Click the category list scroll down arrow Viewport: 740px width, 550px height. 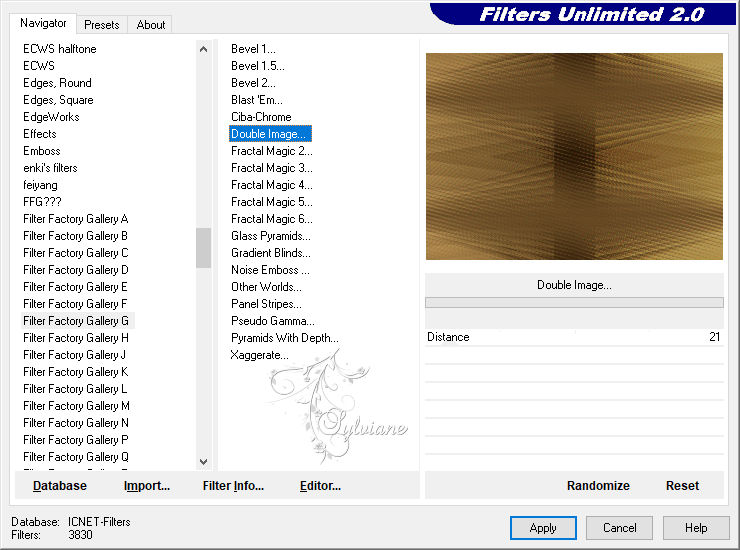[x=203, y=462]
